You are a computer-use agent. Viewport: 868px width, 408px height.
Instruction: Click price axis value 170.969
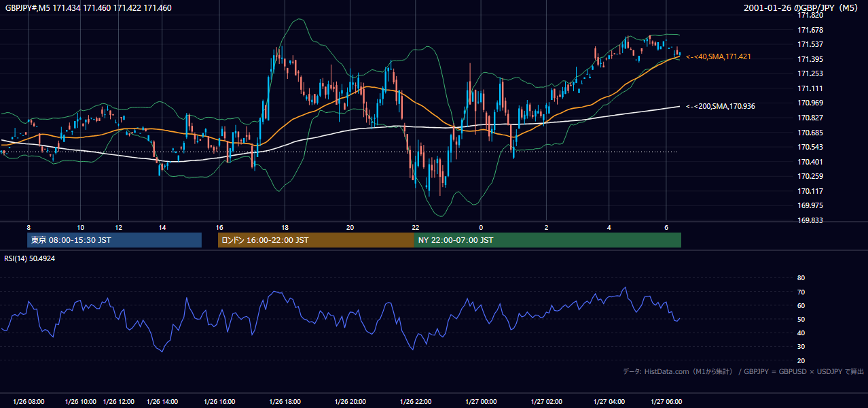(x=810, y=103)
